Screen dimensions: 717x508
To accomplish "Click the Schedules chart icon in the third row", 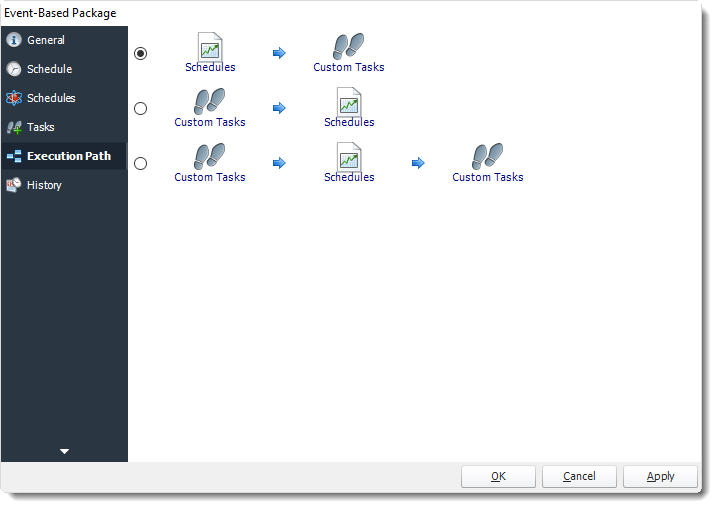I will [349, 156].
